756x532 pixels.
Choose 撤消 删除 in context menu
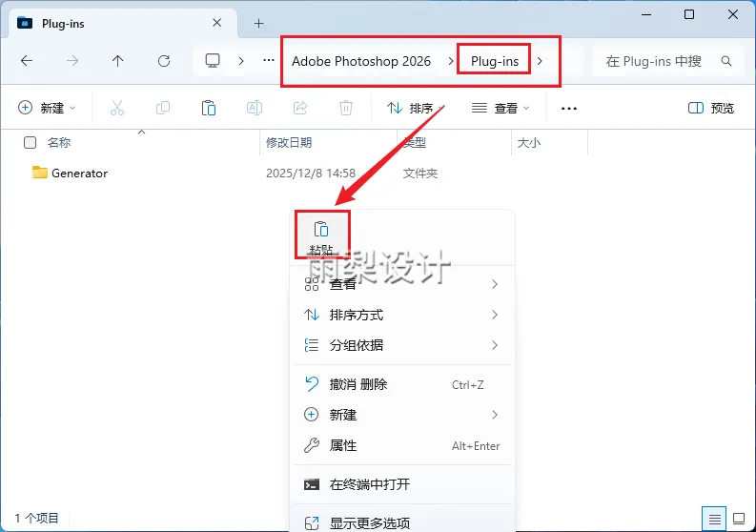pos(402,384)
